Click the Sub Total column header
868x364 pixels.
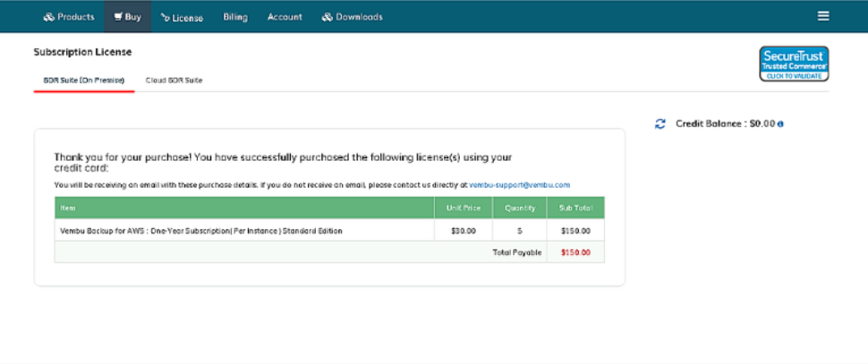click(575, 208)
